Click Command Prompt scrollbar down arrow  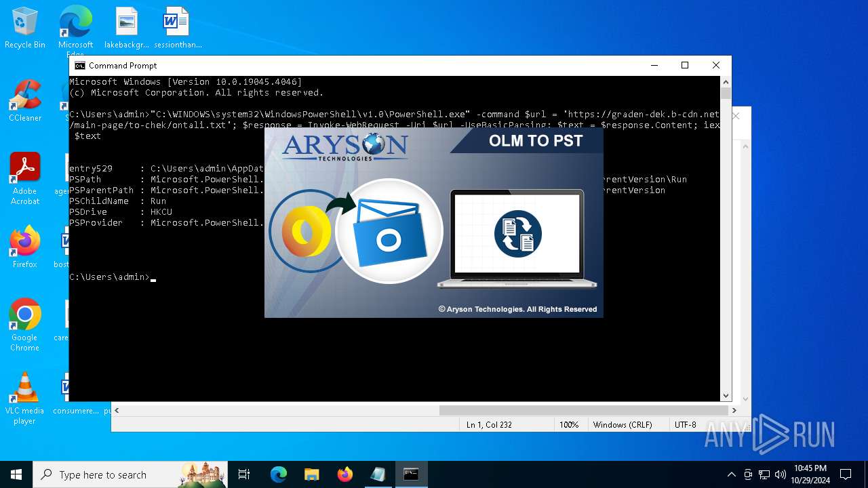tap(726, 396)
